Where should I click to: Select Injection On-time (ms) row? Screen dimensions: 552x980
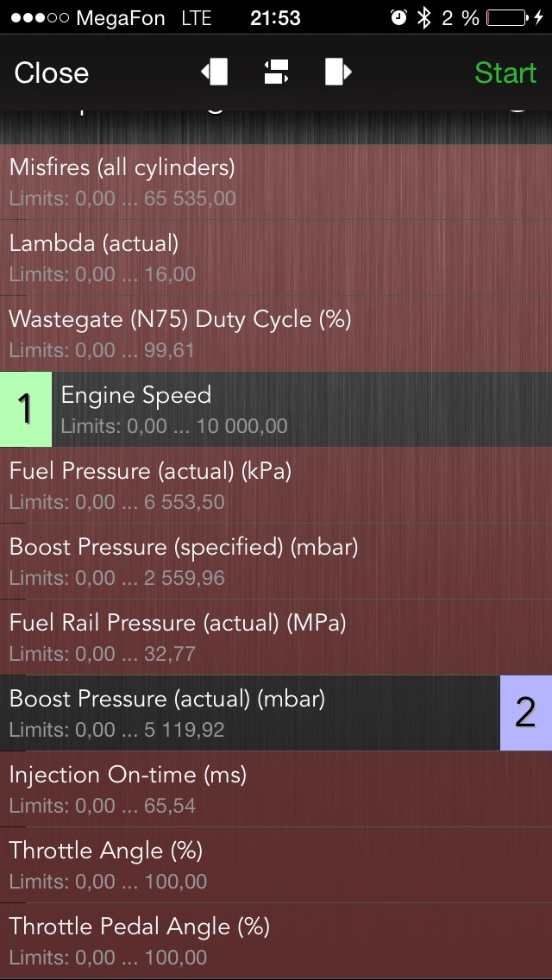click(x=276, y=788)
